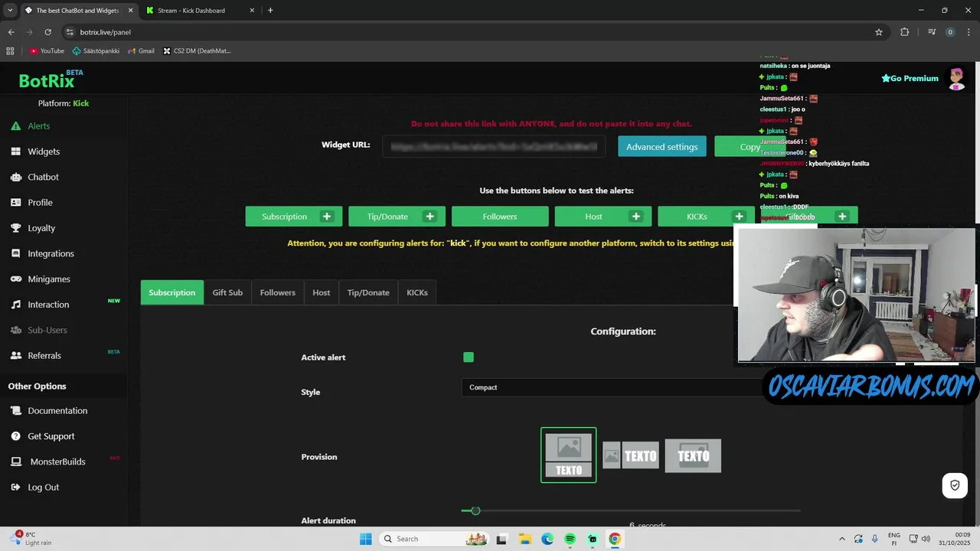Click the Chatbot robot icon in sidebar
Viewport: 980px width, 551px height.
coord(15,177)
